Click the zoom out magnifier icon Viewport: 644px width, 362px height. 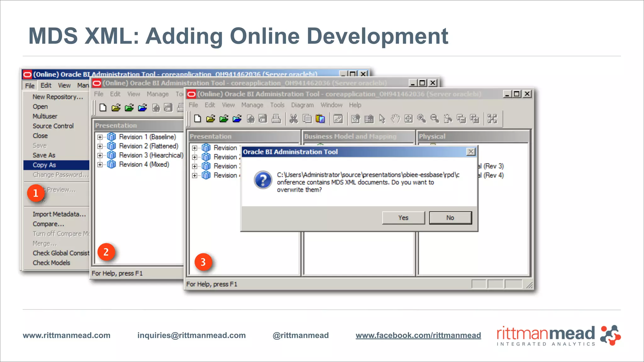(435, 118)
